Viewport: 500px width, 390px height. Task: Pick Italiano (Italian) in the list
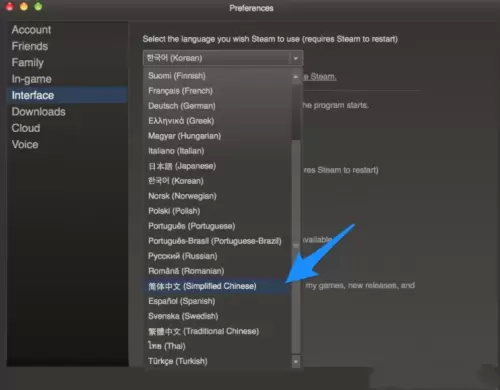(x=218, y=151)
